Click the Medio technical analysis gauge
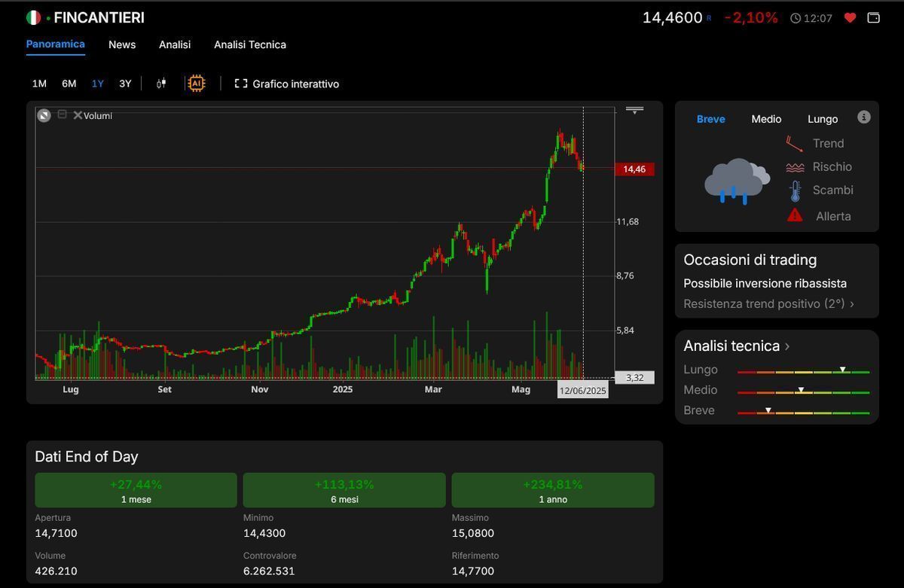 803,391
